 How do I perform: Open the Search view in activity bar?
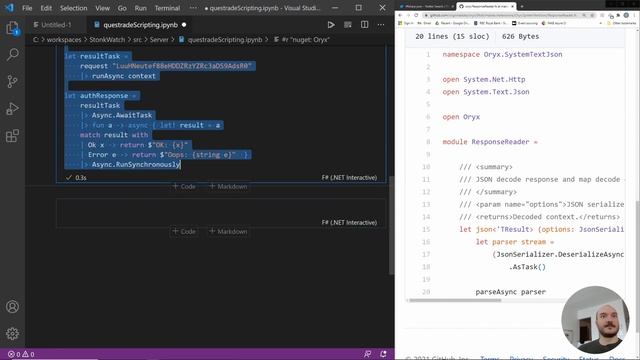12,55
